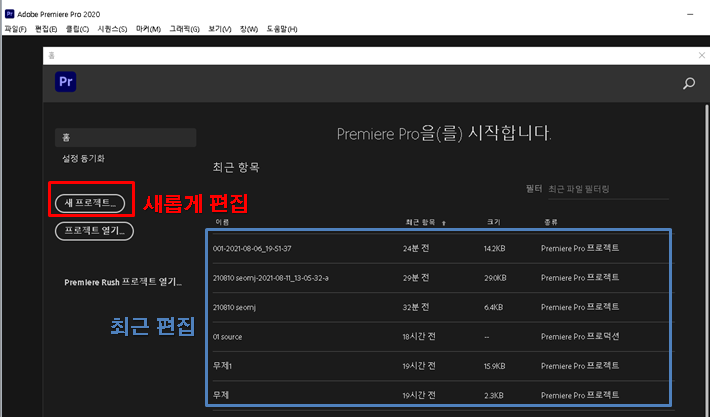
Task: Open the 창(W) menu
Action: (x=249, y=29)
